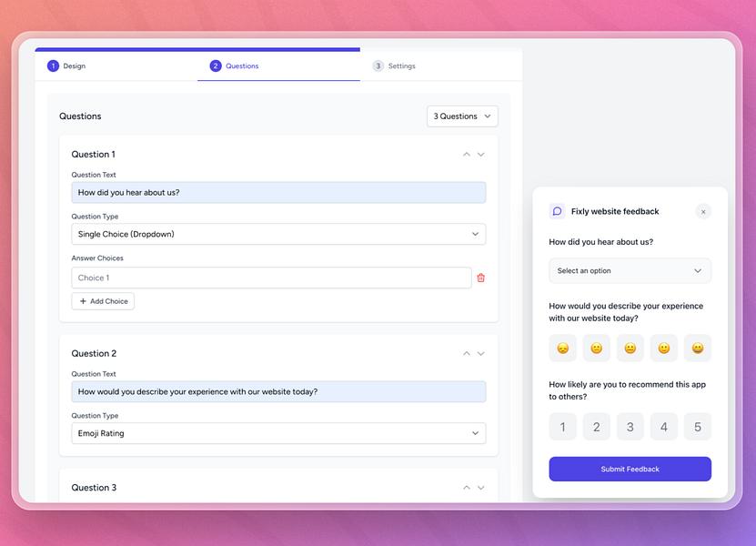Switch to the Questions tab label
The height and width of the screenshot is (546, 756).
click(x=242, y=66)
